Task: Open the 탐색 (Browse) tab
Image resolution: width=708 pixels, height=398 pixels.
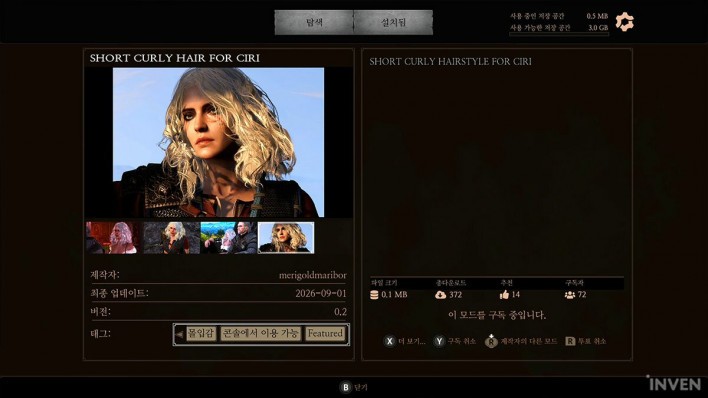Action: [x=314, y=22]
